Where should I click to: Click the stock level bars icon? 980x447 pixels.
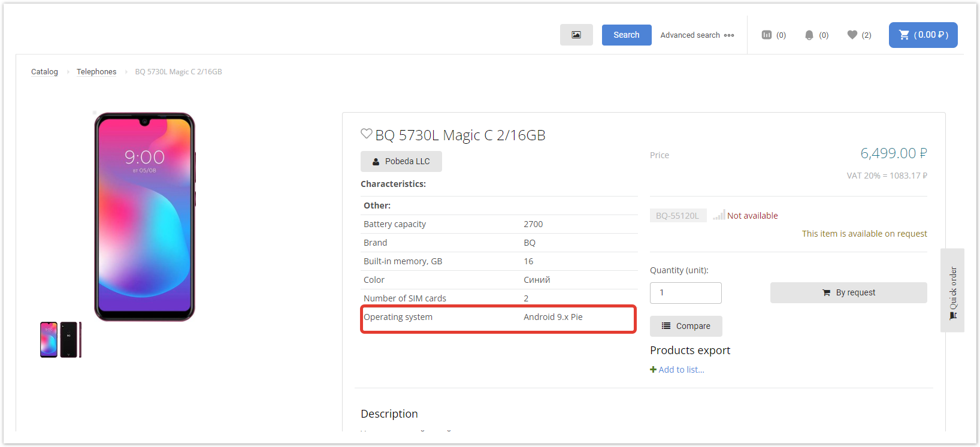coord(719,215)
